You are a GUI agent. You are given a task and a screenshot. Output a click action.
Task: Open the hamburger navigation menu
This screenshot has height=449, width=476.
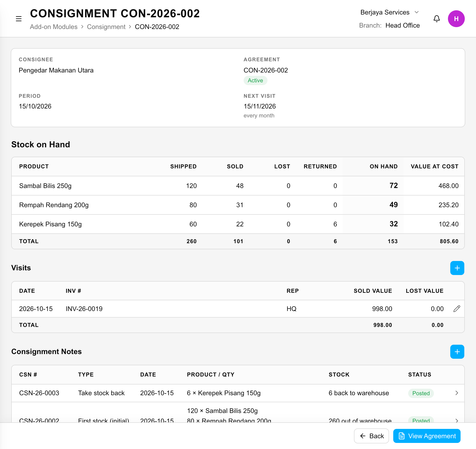tap(19, 19)
